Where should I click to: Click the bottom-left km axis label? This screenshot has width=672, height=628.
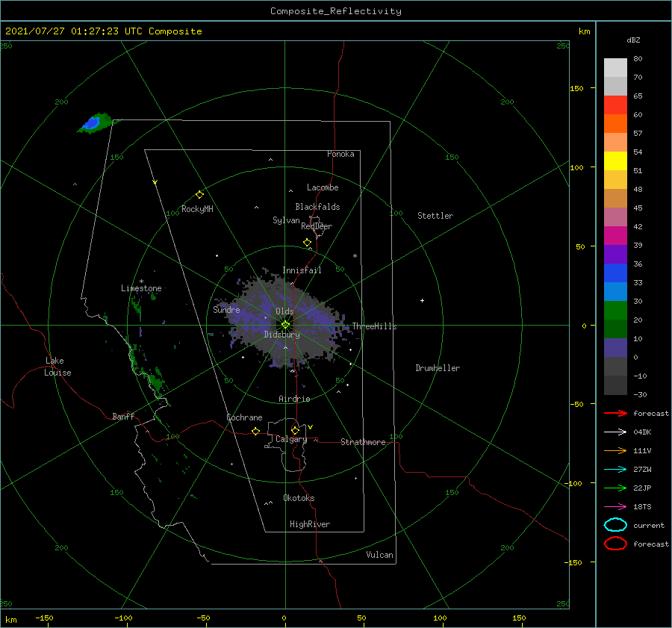pos(10,620)
